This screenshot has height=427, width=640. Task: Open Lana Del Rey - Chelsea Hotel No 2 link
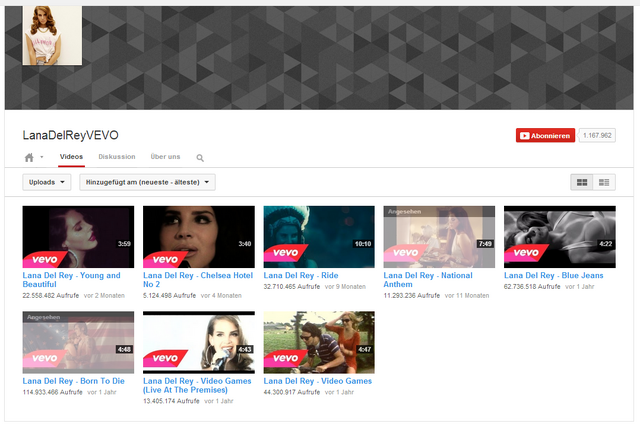click(198, 280)
